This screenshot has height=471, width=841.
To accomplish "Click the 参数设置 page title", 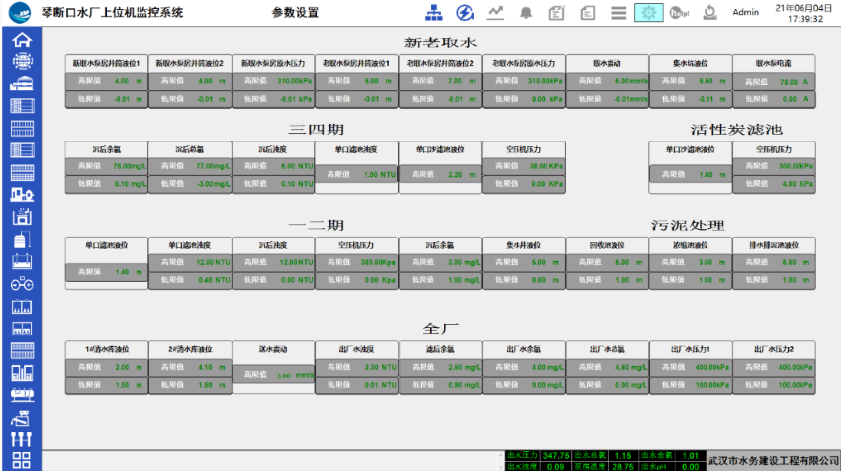I will [295, 13].
